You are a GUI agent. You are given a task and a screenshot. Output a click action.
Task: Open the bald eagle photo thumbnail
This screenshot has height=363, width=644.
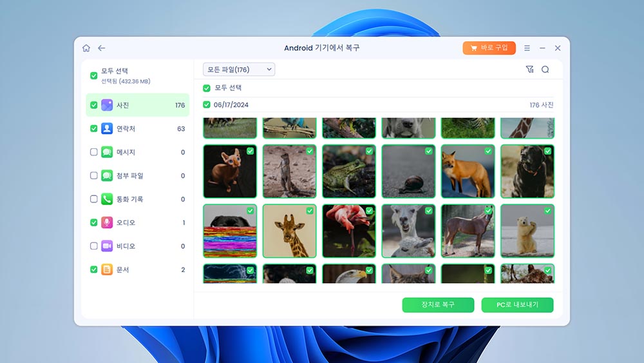coord(349,273)
